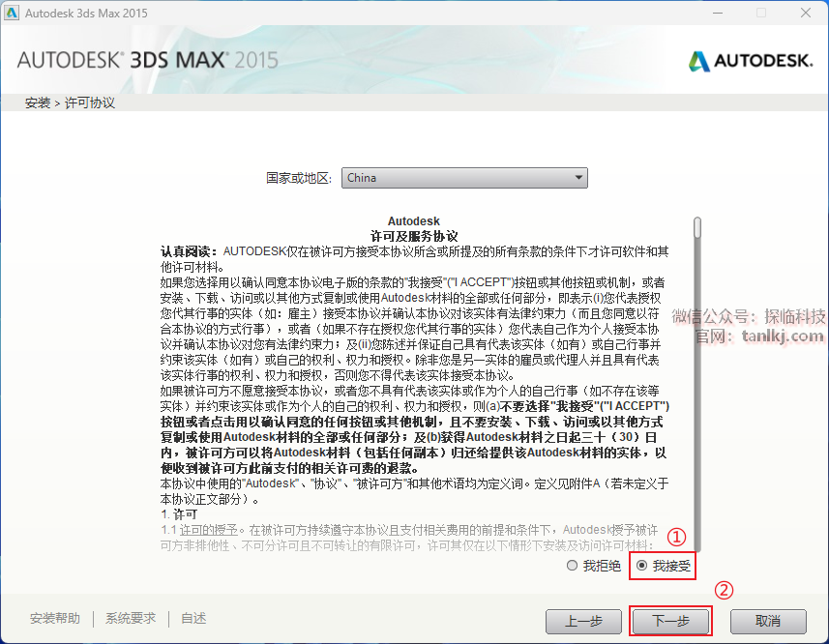Click the 许可及服务协议 heading text
Image resolution: width=829 pixels, height=644 pixels.
(413, 236)
